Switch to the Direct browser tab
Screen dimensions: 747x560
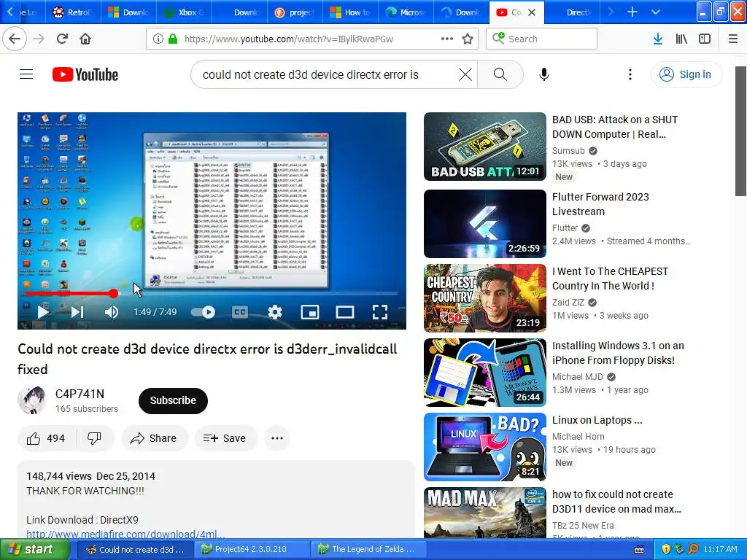(572, 12)
